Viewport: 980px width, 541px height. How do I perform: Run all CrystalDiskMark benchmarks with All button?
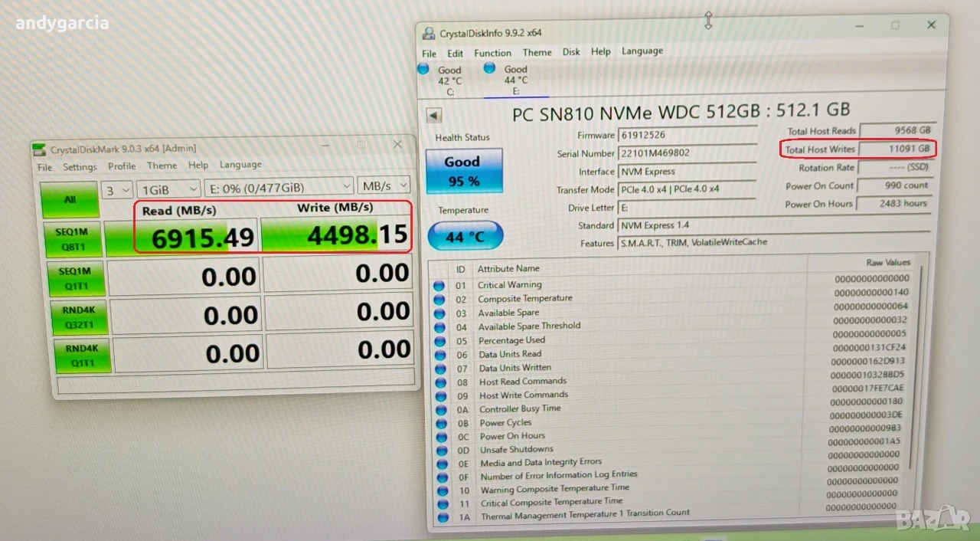(x=70, y=199)
